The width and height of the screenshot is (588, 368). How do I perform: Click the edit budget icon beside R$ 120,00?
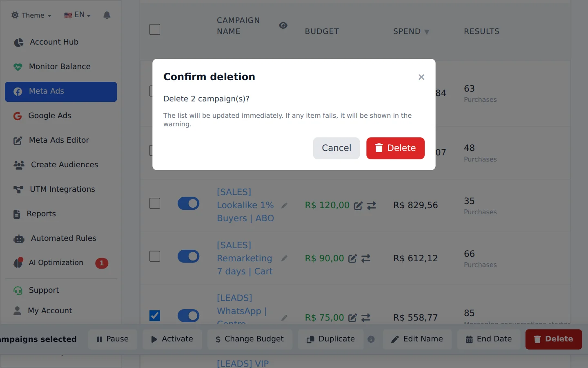(x=358, y=206)
